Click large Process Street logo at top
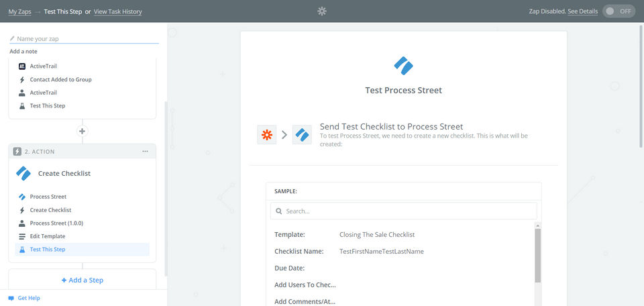This screenshot has width=644, height=306. [403, 66]
